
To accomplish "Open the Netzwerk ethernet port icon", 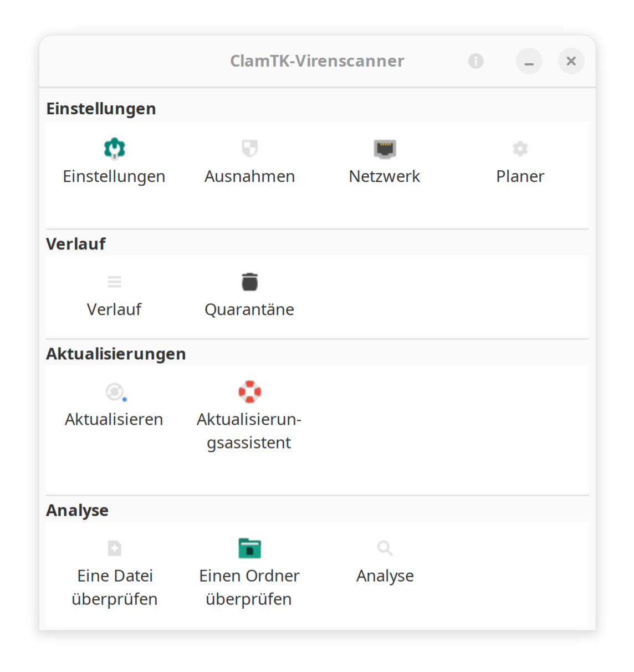I will coord(385,149).
